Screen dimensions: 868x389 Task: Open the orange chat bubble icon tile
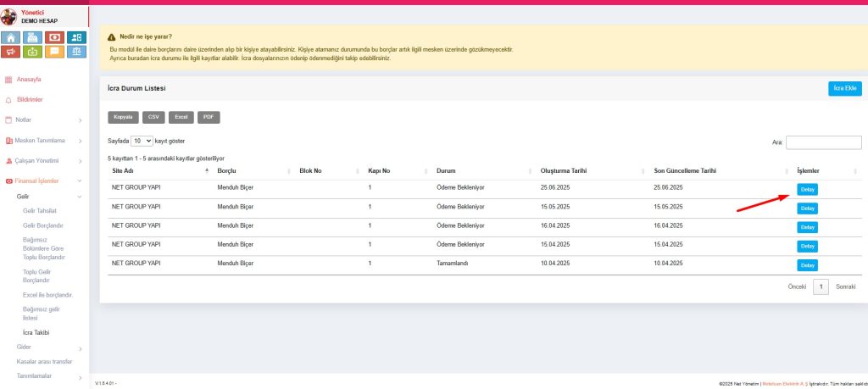click(54, 53)
